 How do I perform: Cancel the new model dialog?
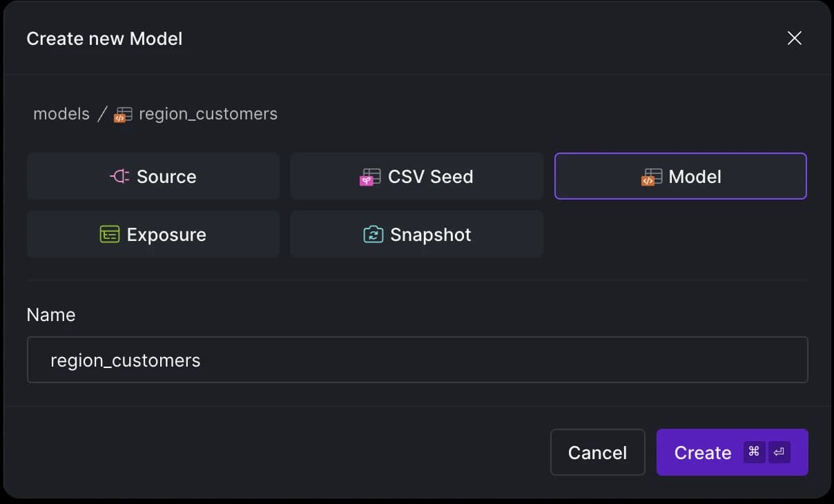[x=598, y=452]
